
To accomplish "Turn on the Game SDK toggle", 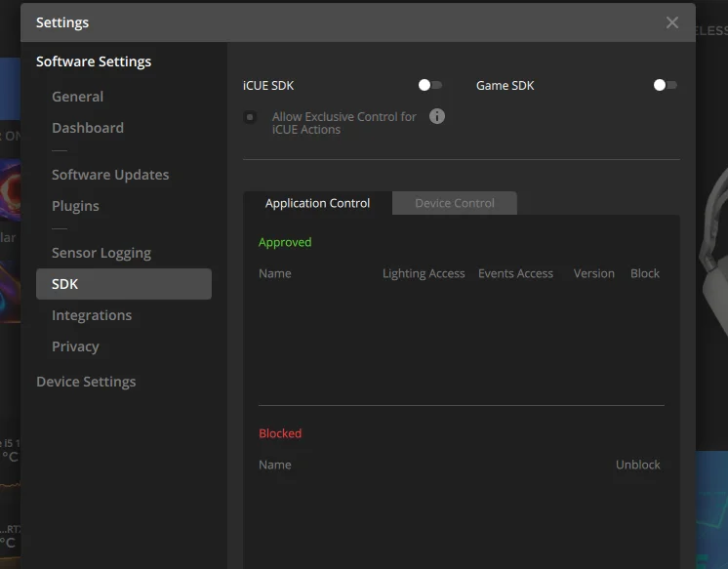I will [666, 86].
